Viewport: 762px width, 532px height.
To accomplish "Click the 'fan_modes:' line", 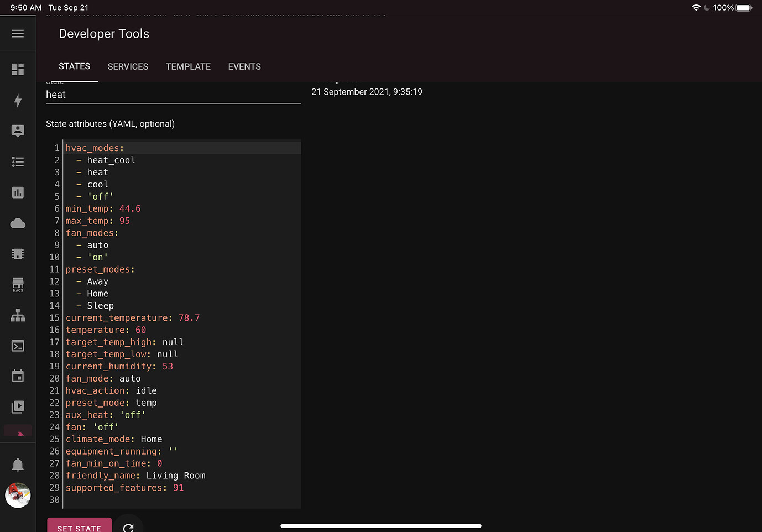I will click(x=92, y=233).
